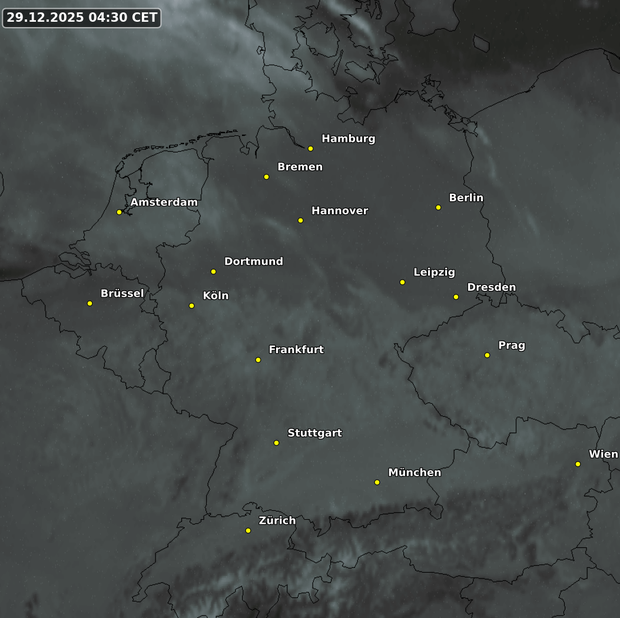This screenshot has height=618, width=620.
Task: Select the Berlin city marker dot
Action: (438, 208)
